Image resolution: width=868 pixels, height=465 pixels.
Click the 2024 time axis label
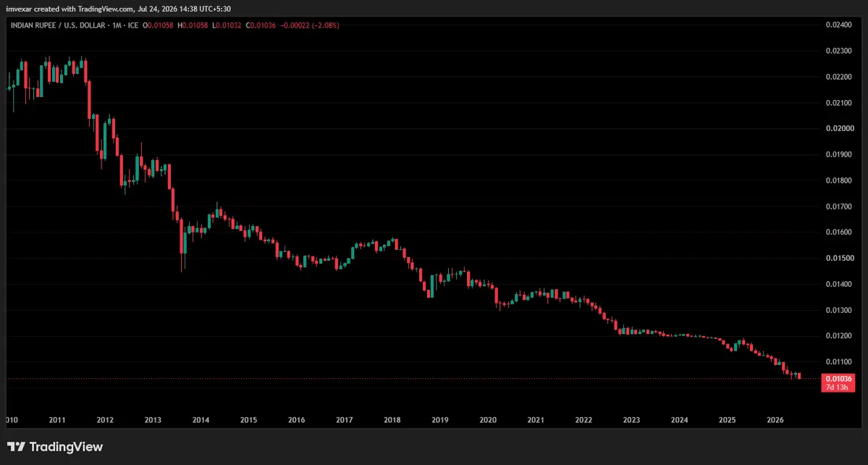[679, 420]
